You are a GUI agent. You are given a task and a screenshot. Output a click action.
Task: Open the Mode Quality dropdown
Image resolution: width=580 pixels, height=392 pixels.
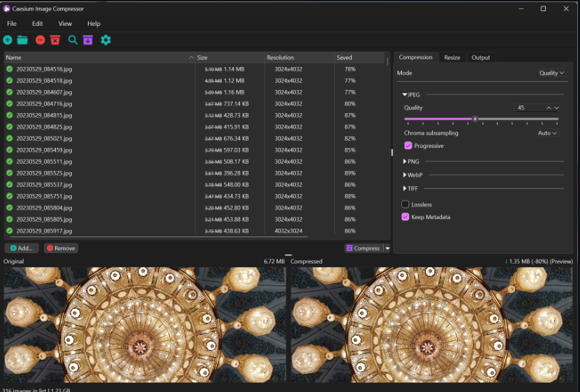(x=551, y=73)
